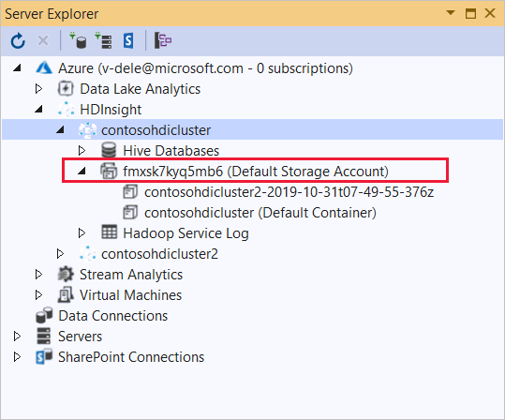
Task: Select the Stream Analytics label
Action: (131, 275)
